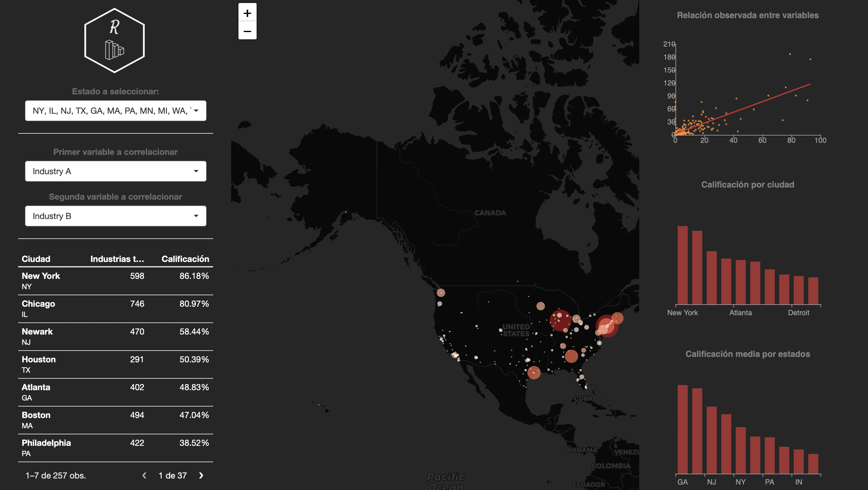Click the Houston map bubble
This screenshot has width=868, height=490.
[x=534, y=372]
